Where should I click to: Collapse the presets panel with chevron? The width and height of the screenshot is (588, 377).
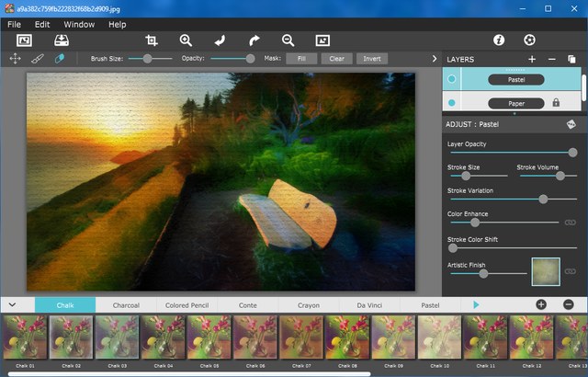(x=13, y=304)
